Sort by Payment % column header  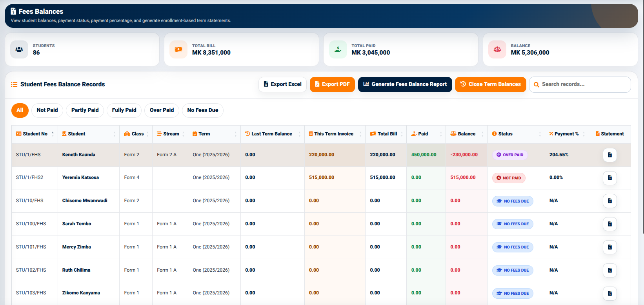(x=567, y=134)
